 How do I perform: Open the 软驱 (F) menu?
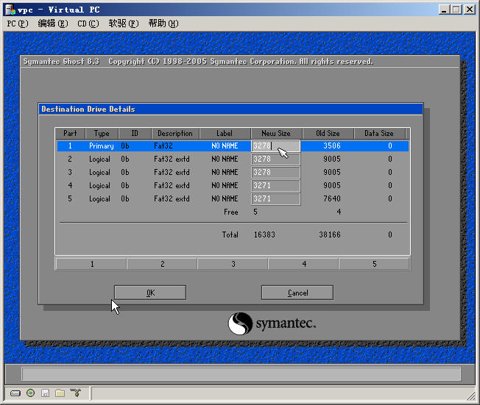(124, 24)
